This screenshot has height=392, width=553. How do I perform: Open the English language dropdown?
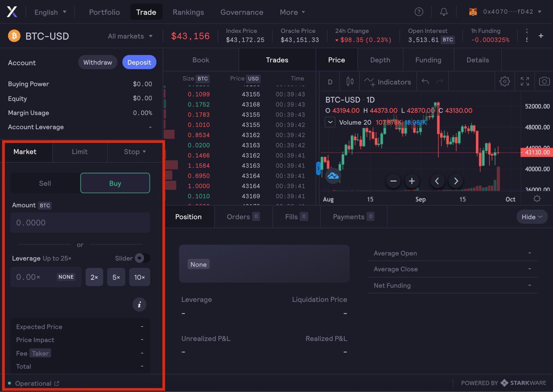tap(51, 12)
